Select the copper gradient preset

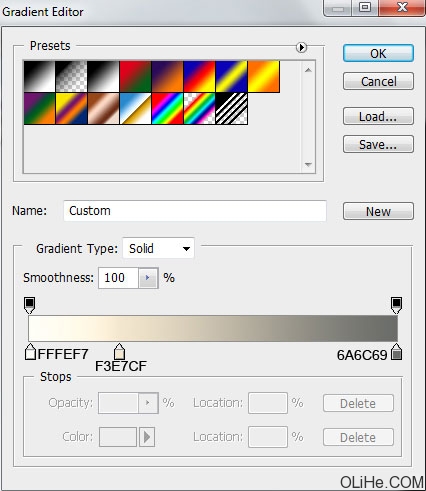(x=103, y=109)
